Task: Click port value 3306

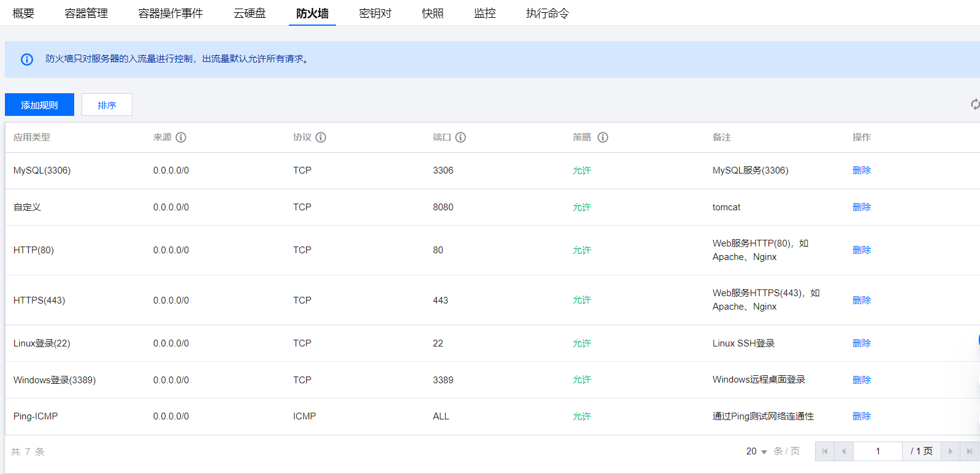Action: pyautogui.click(x=443, y=170)
